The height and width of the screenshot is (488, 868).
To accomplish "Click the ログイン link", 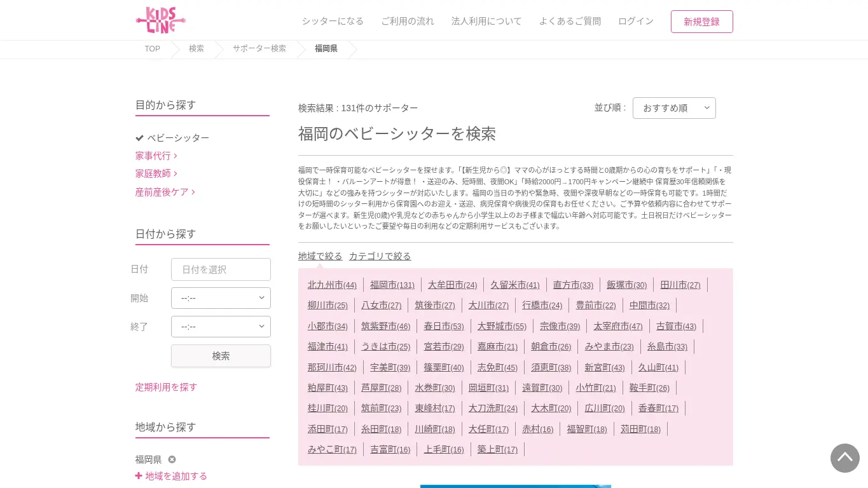I will (x=636, y=21).
